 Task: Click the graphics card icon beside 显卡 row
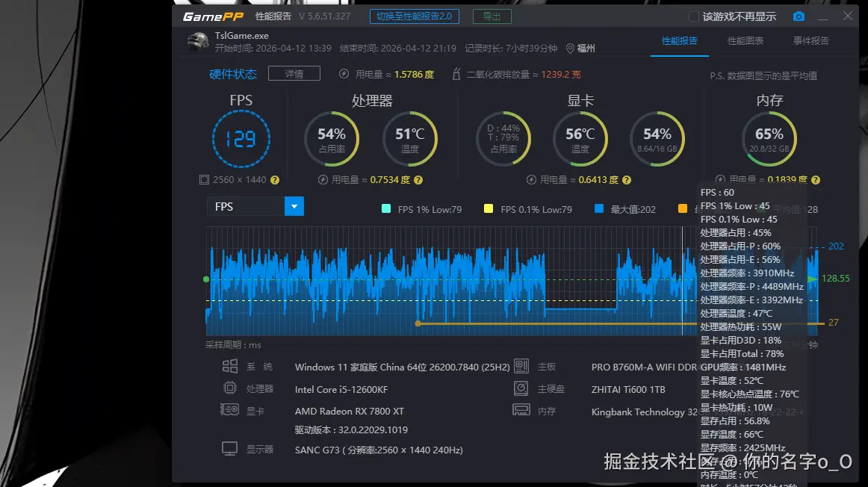pyautogui.click(x=229, y=410)
